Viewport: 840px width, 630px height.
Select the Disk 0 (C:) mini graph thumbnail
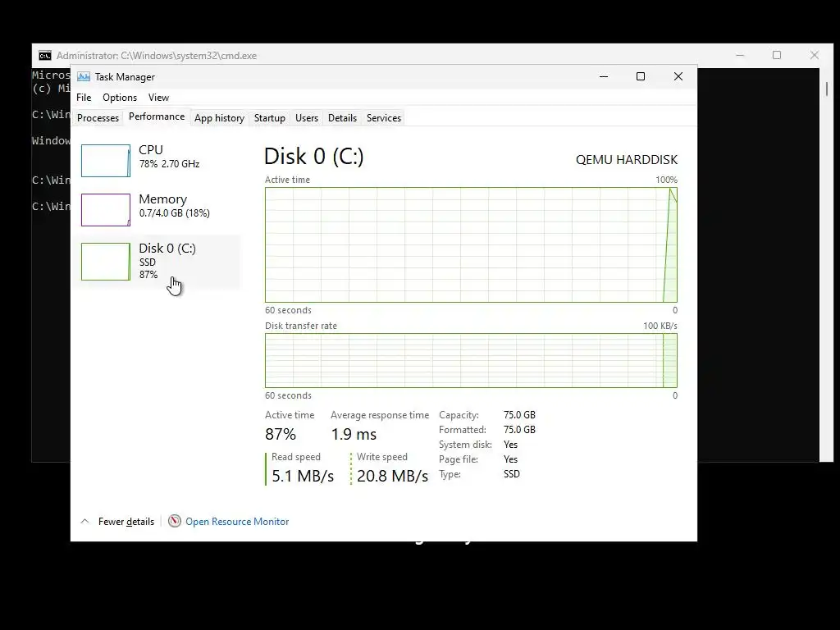[106, 262]
